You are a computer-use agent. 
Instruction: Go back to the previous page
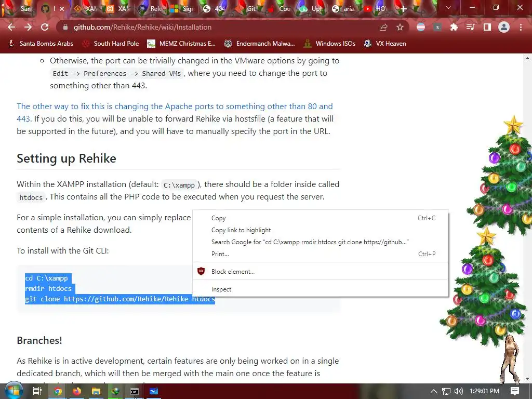pos(11,27)
